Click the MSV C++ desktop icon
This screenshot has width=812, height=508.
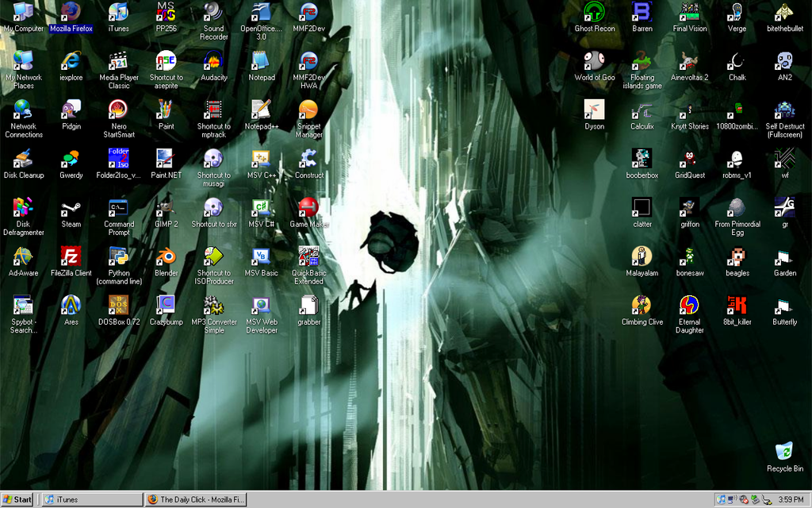pos(261,158)
